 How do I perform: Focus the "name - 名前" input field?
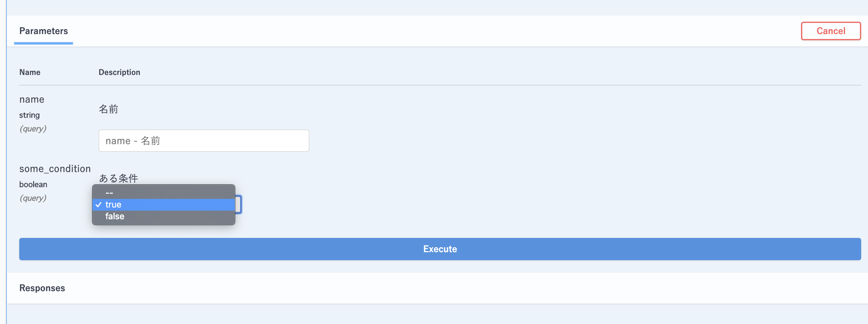[x=204, y=140]
